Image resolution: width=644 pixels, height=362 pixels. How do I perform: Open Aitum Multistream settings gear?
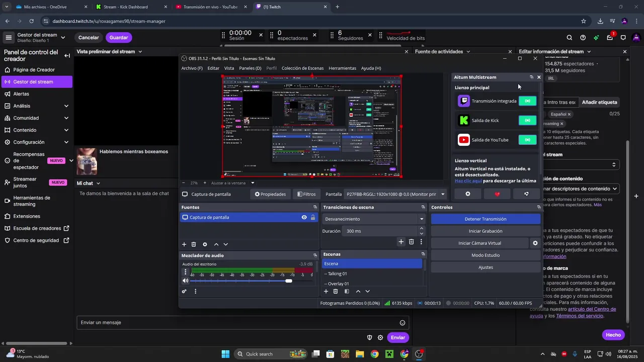point(468,194)
